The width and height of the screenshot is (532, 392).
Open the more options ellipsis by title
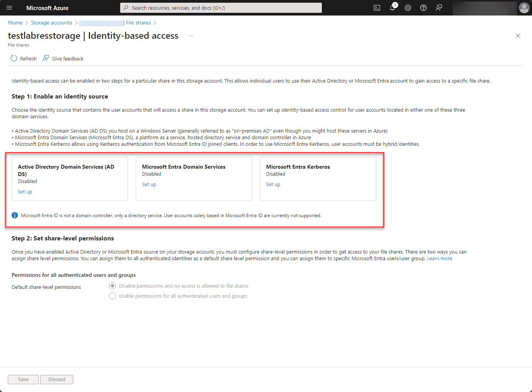[191, 36]
